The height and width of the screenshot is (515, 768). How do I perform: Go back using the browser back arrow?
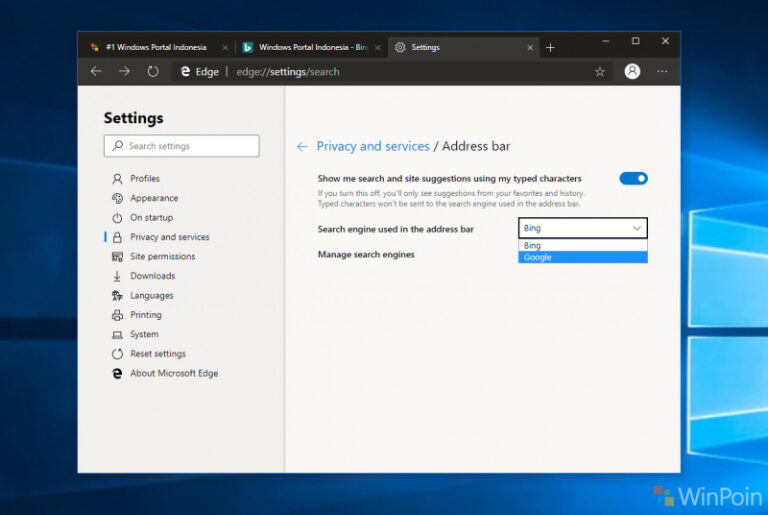tap(96, 72)
